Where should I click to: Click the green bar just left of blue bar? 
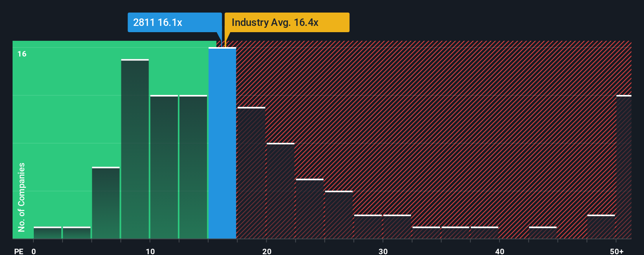(x=193, y=167)
